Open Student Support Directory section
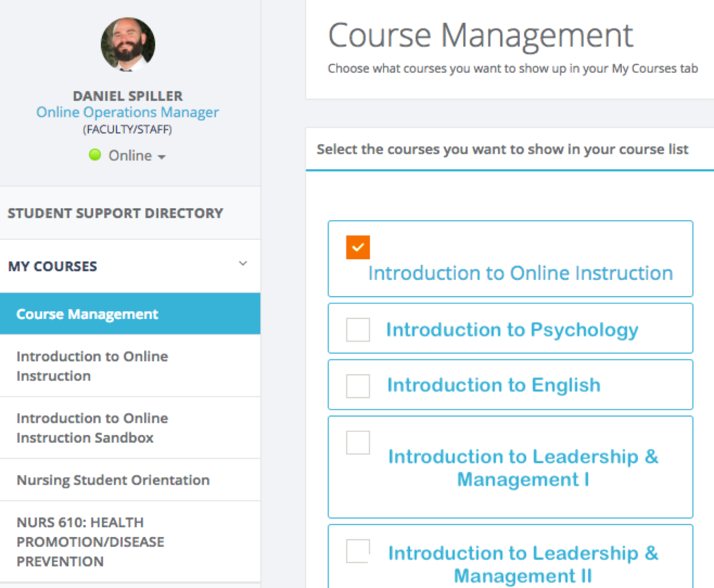714x588 pixels. click(115, 213)
